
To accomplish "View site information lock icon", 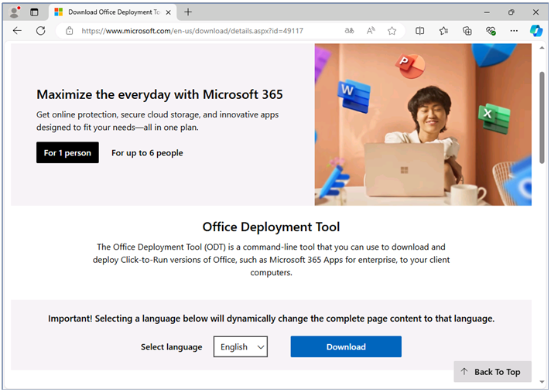I will point(70,31).
